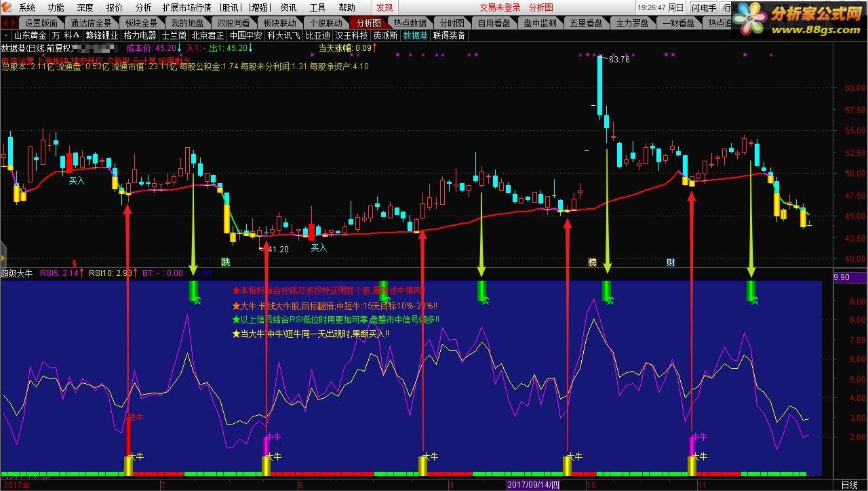Click the 闪电手 button

pyautogui.click(x=704, y=7)
